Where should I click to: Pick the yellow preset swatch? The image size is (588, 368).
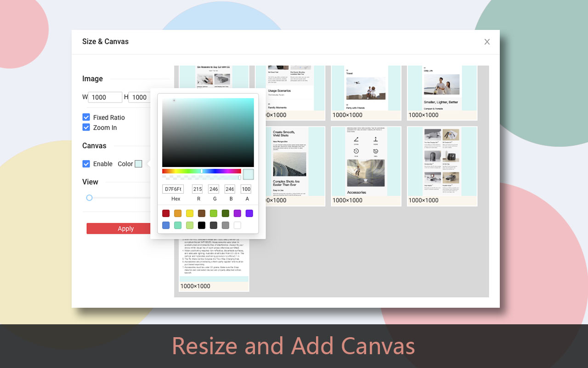coord(190,213)
